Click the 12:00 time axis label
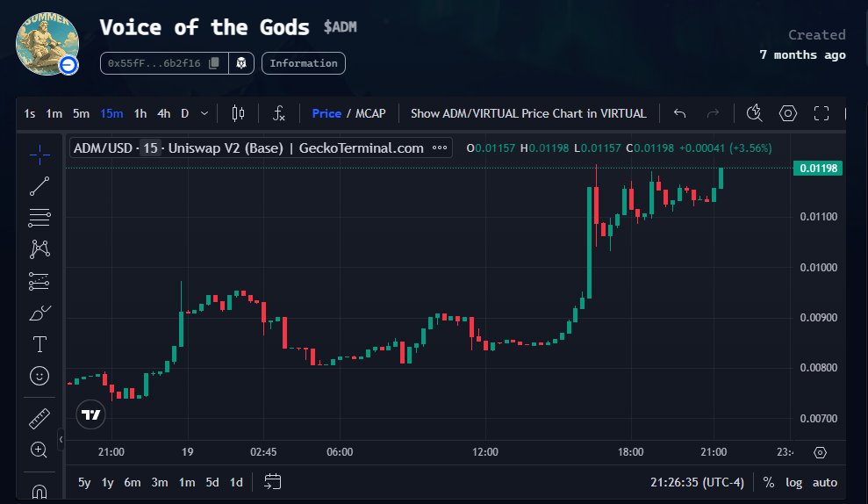868x504 pixels. coord(485,452)
